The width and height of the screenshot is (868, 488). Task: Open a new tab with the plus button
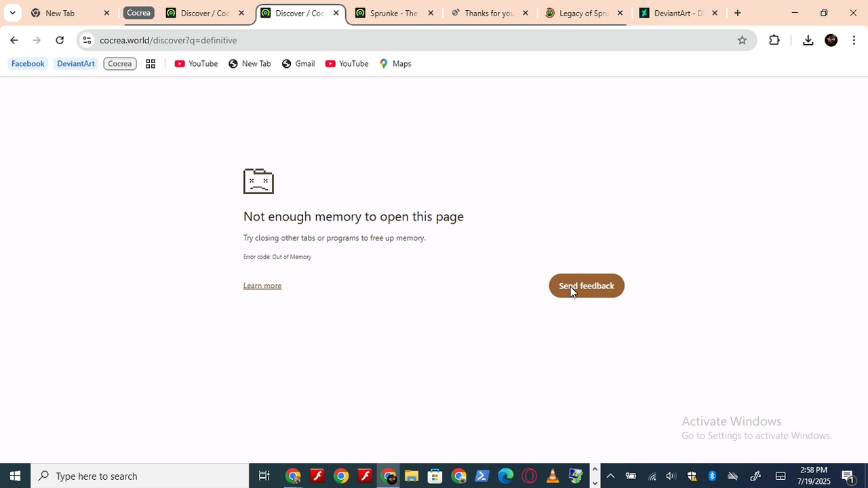tap(737, 13)
